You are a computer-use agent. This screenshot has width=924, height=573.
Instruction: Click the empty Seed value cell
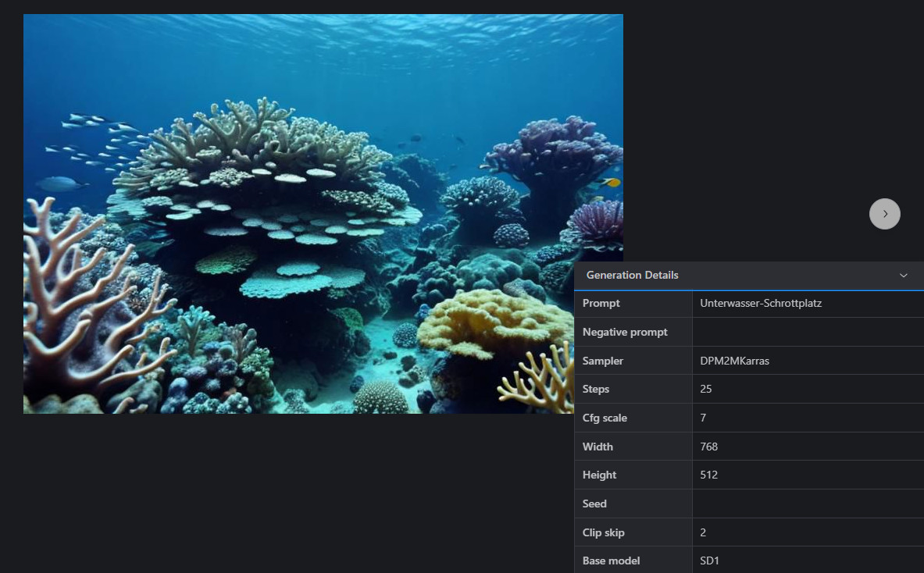pyautogui.click(x=808, y=504)
